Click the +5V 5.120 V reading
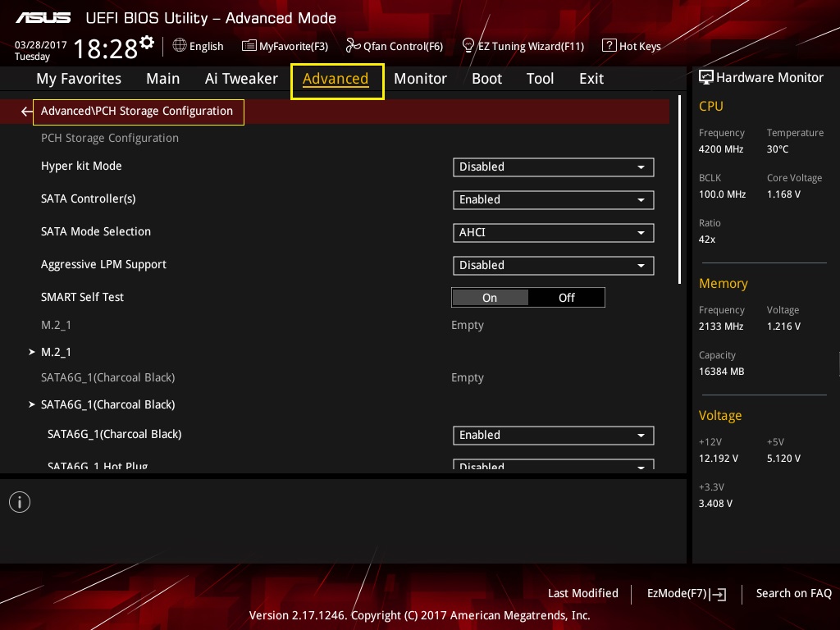 pyautogui.click(x=783, y=459)
